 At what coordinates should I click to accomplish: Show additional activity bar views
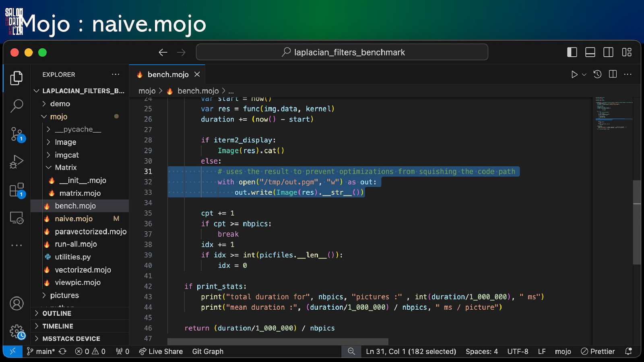(x=17, y=245)
